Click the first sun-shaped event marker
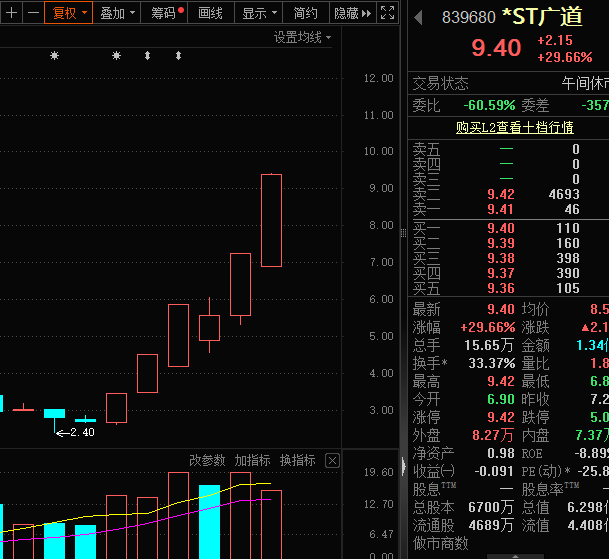 pyautogui.click(x=55, y=56)
